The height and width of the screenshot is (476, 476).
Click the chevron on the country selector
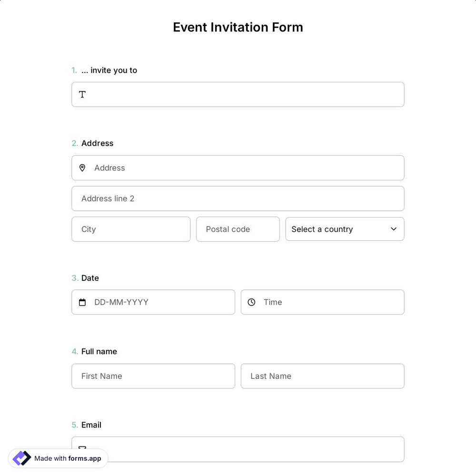[393, 229]
